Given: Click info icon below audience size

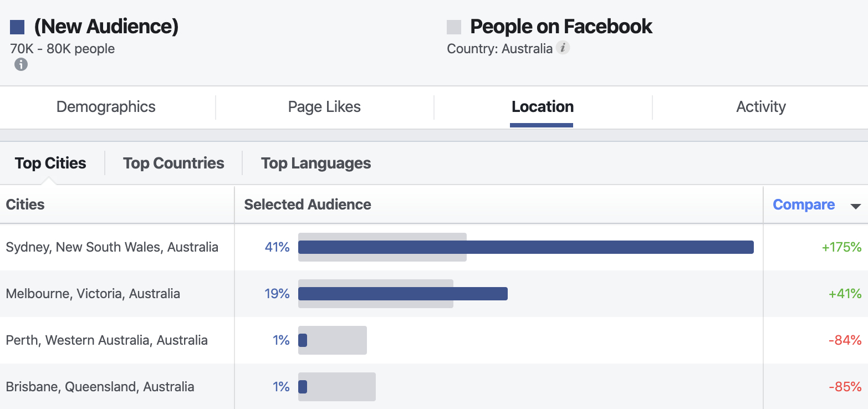Looking at the screenshot, I should [21, 64].
